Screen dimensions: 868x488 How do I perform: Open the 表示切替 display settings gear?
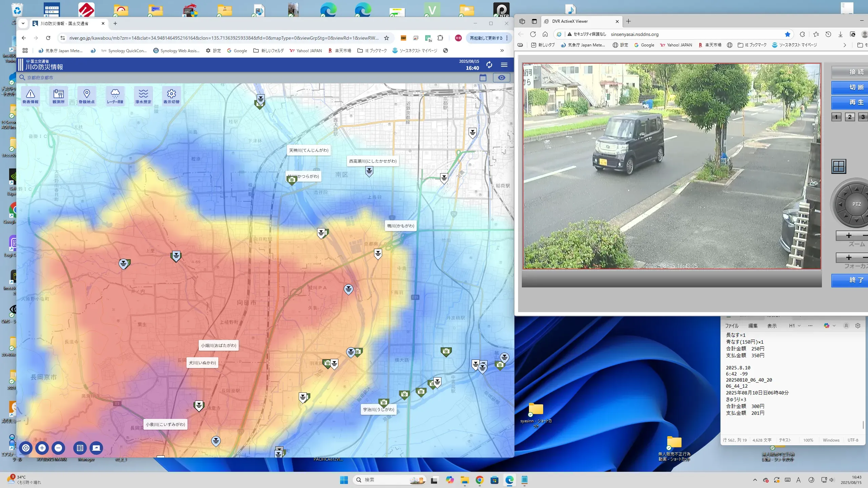tap(171, 96)
